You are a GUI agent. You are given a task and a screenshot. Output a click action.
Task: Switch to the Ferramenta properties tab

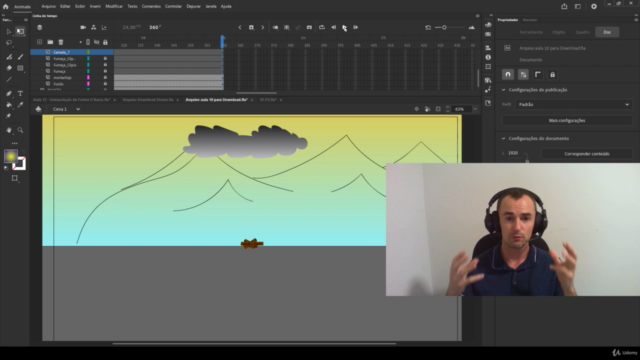click(531, 32)
